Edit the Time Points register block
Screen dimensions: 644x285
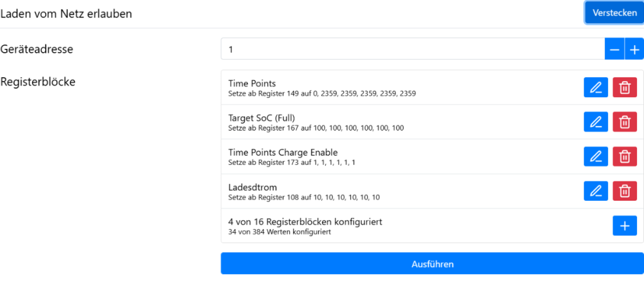tap(596, 87)
